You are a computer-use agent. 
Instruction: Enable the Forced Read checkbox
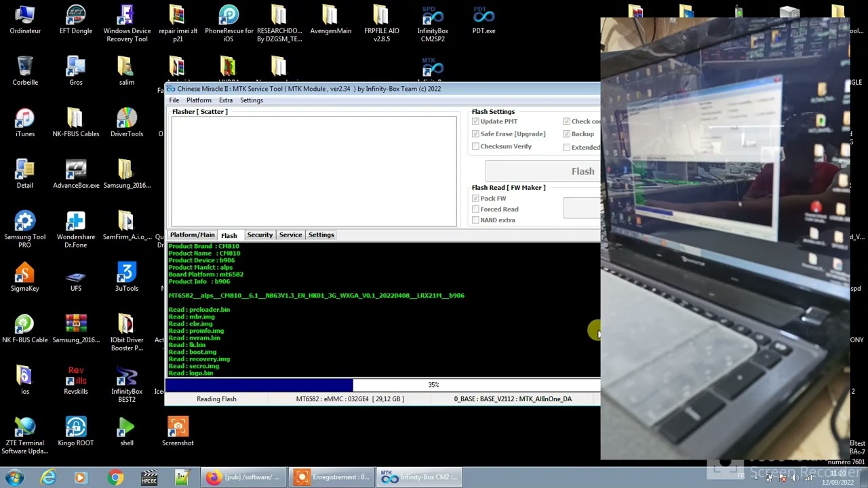coord(475,209)
